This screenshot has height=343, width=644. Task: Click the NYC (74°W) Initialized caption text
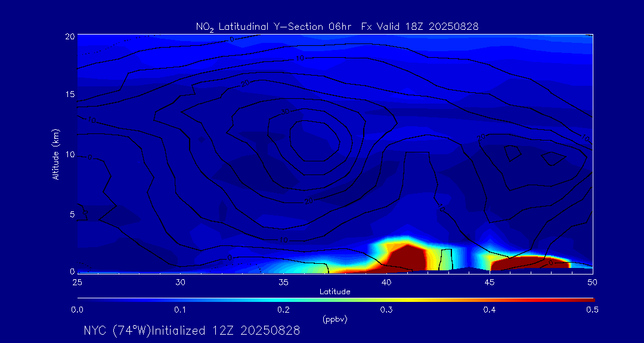191,330
